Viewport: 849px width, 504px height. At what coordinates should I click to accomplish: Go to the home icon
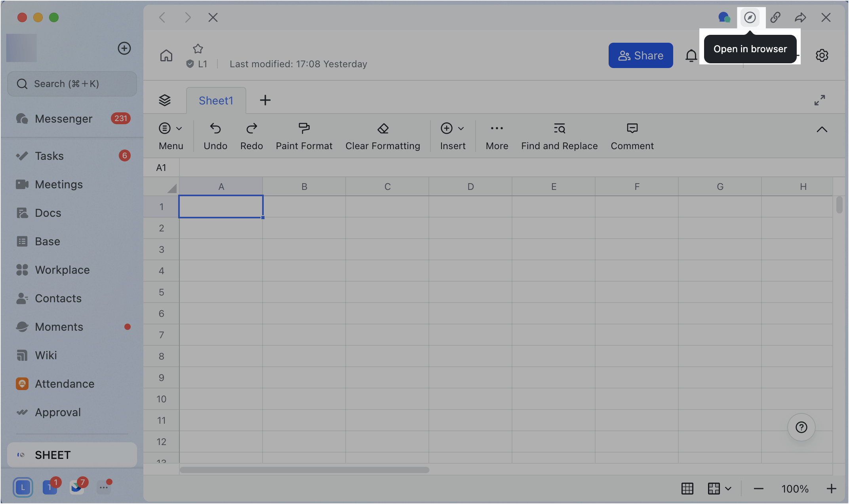(166, 55)
